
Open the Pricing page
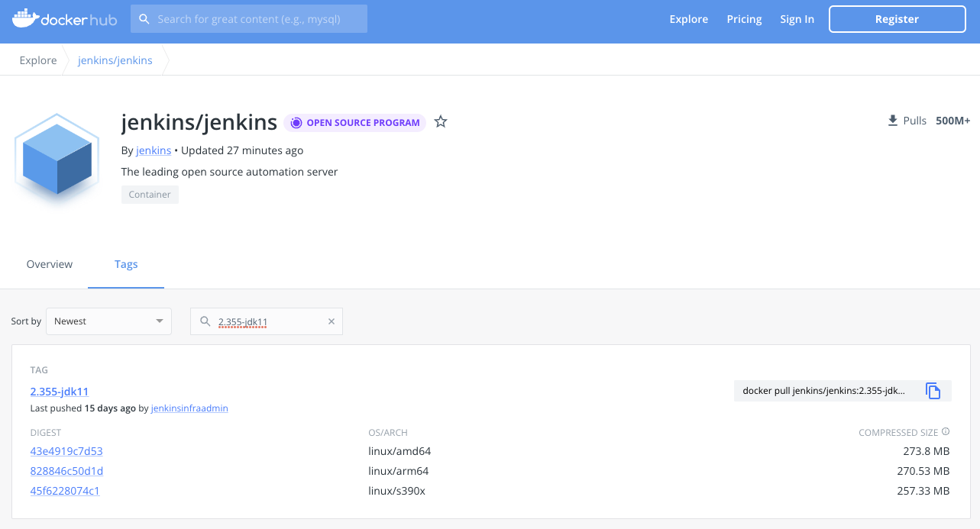pyautogui.click(x=744, y=19)
